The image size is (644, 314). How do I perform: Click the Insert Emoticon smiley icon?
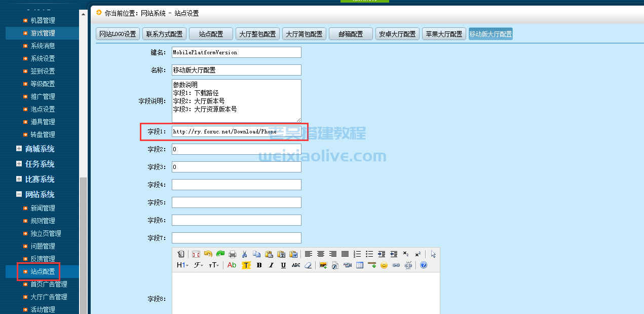(384, 266)
